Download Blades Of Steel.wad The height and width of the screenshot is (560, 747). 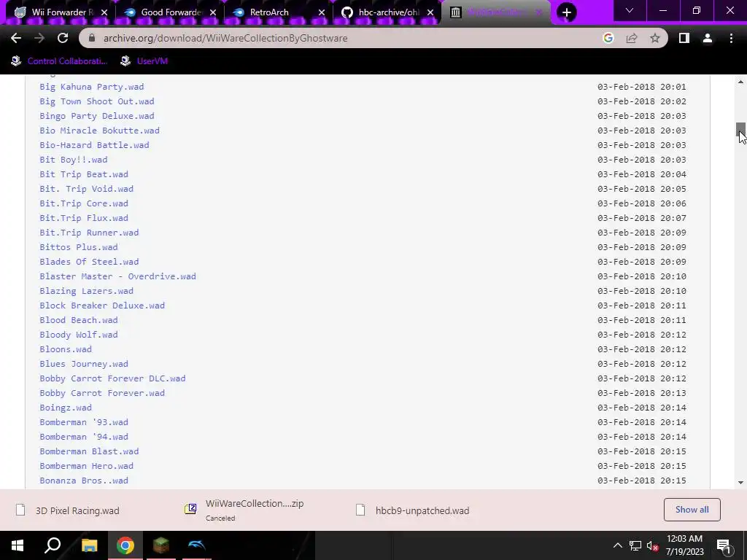[x=89, y=262]
